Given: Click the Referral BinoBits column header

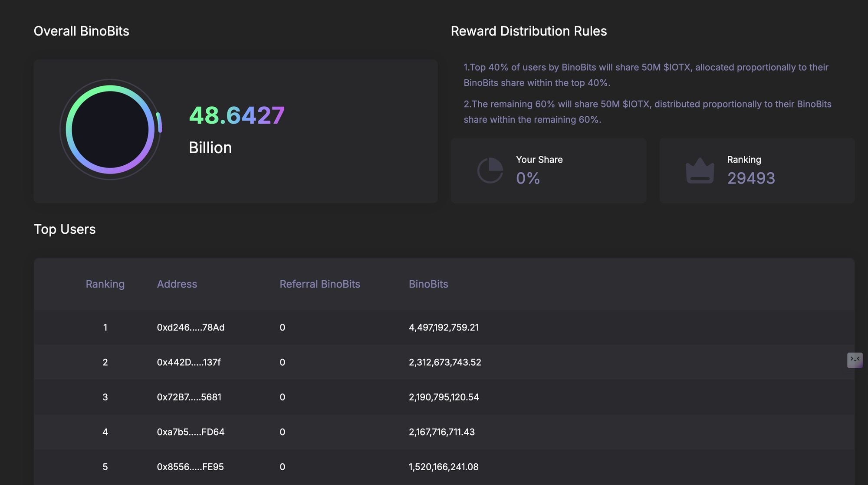Looking at the screenshot, I should (x=319, y=284).
